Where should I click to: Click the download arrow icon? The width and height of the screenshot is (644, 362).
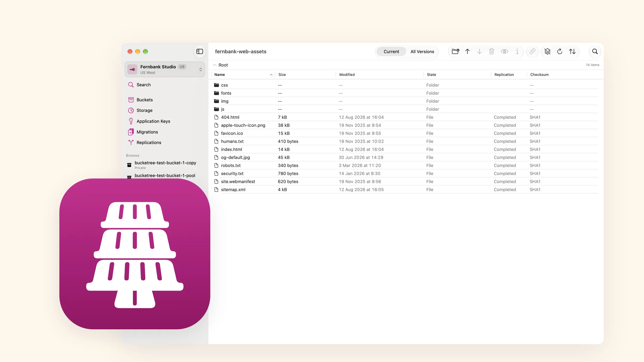pyautogui.click(x=479, y=52)
